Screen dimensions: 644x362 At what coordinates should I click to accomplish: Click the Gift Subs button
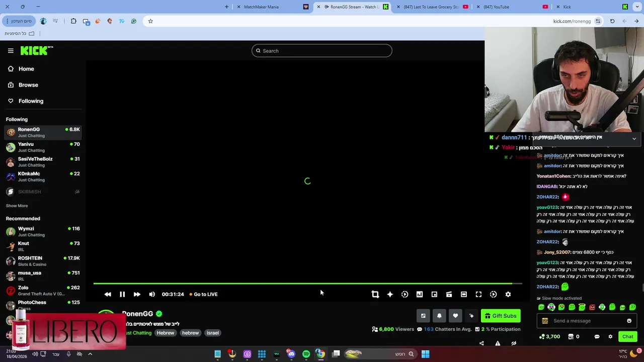501,316
